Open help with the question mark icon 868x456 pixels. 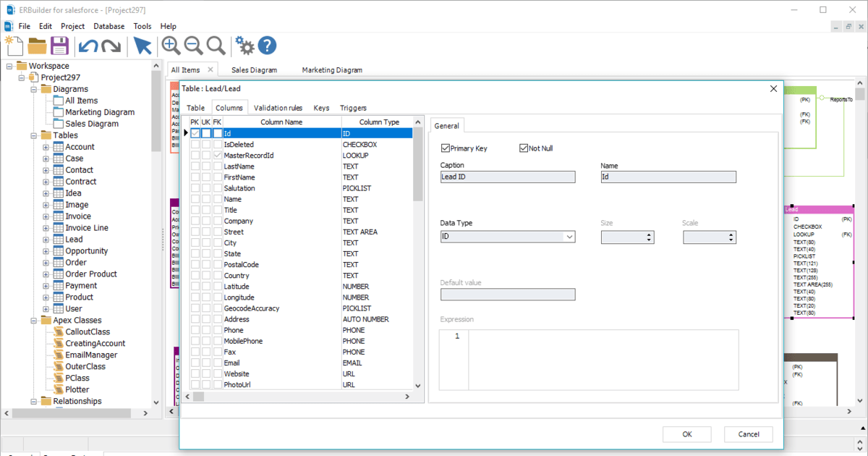(x=267, y=46)
